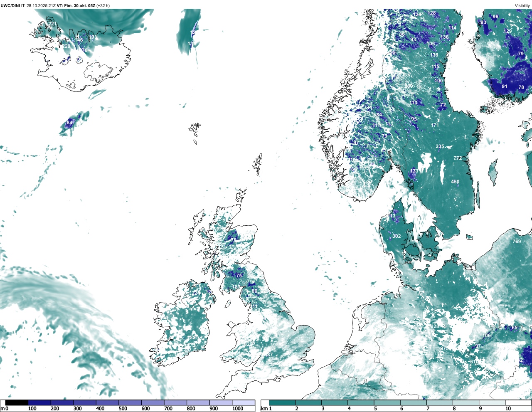Click the '772' visibility value in Sweden
The height and width of the screenshot is (412, 532).
(457, 158)
